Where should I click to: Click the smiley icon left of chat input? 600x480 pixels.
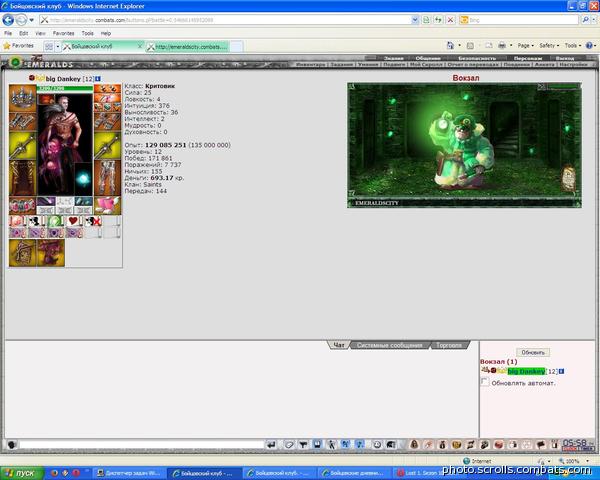(x=12, y=445)
